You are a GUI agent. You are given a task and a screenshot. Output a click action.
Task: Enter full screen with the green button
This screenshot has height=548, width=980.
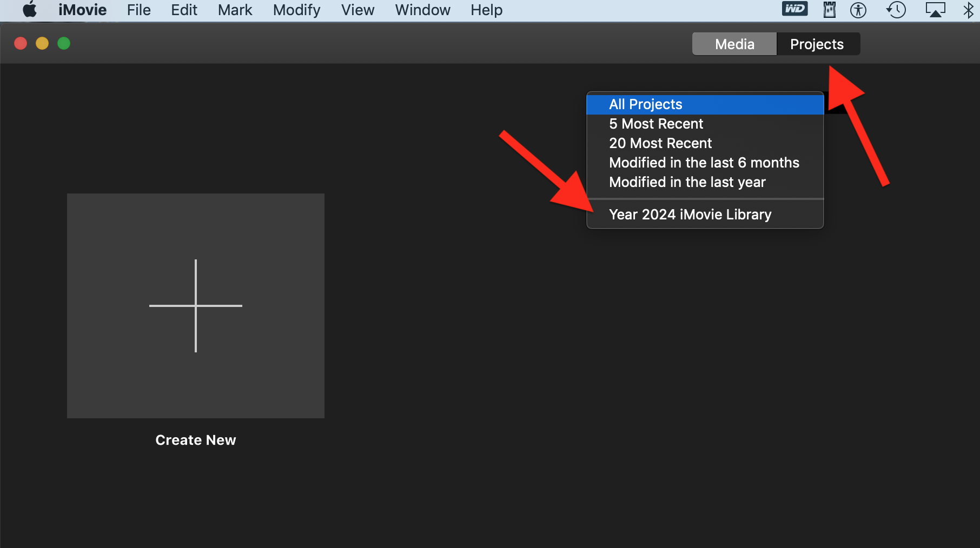64,43
